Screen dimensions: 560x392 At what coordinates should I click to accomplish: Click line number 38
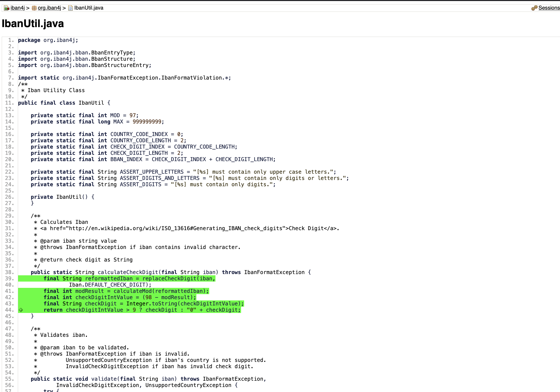pos(9,272)
